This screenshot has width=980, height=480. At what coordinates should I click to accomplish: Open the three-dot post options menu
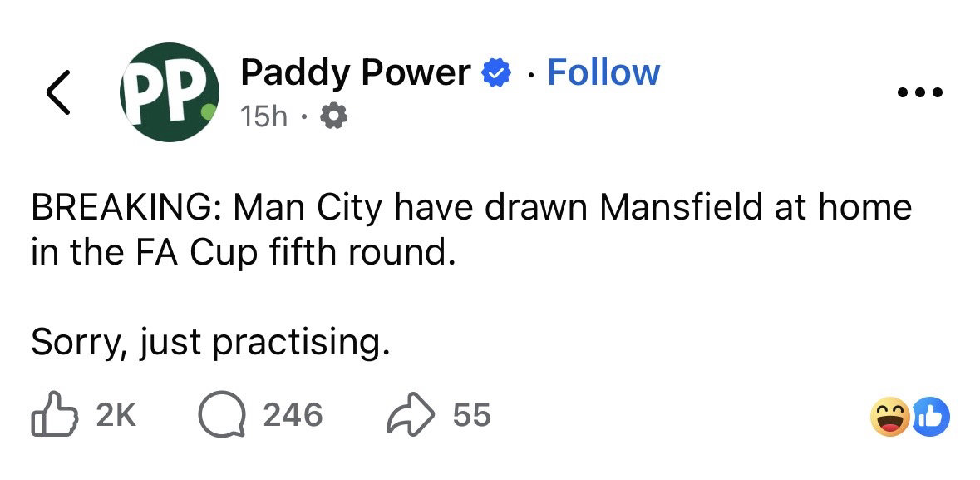tap(920, 92)
